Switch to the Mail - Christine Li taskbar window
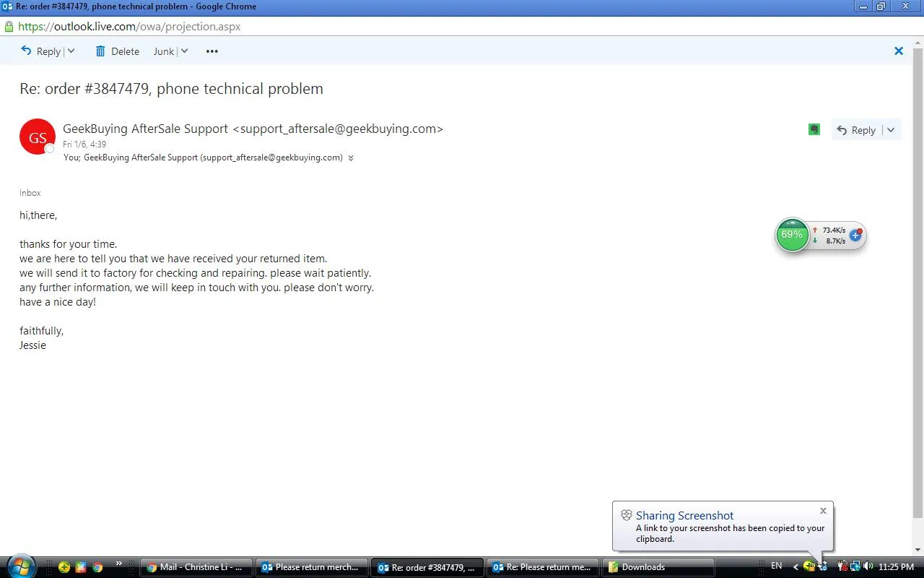The height and width of the screenshot is (578, 924). coord(196,567)
